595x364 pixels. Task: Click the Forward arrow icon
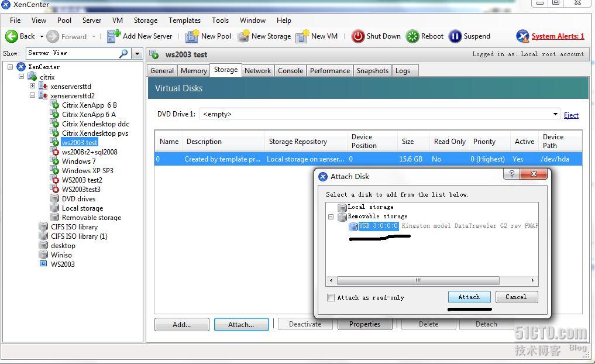tap(53, 36)
